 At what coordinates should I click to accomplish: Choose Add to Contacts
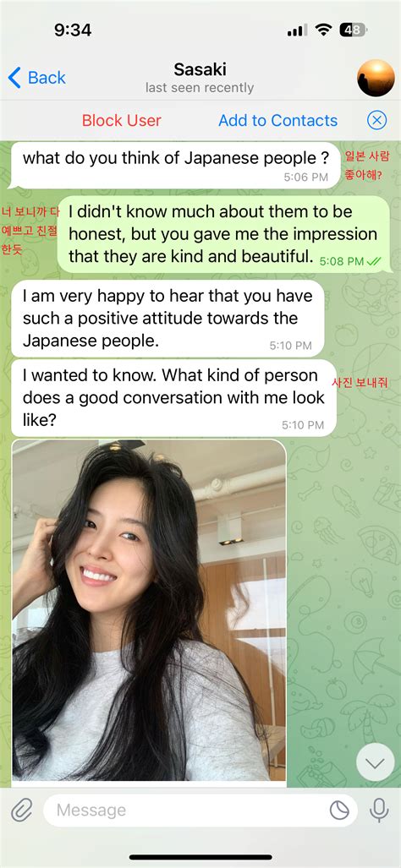tap(278, 120)
